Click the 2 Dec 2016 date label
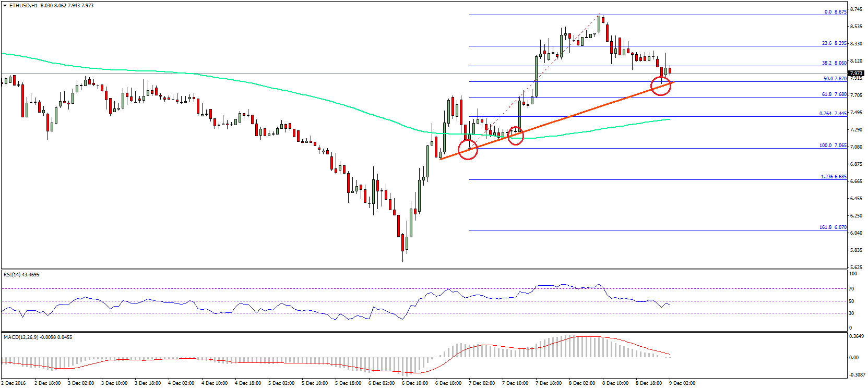Image resolution: width=868 pixels, height=389 pixels. 13,383
